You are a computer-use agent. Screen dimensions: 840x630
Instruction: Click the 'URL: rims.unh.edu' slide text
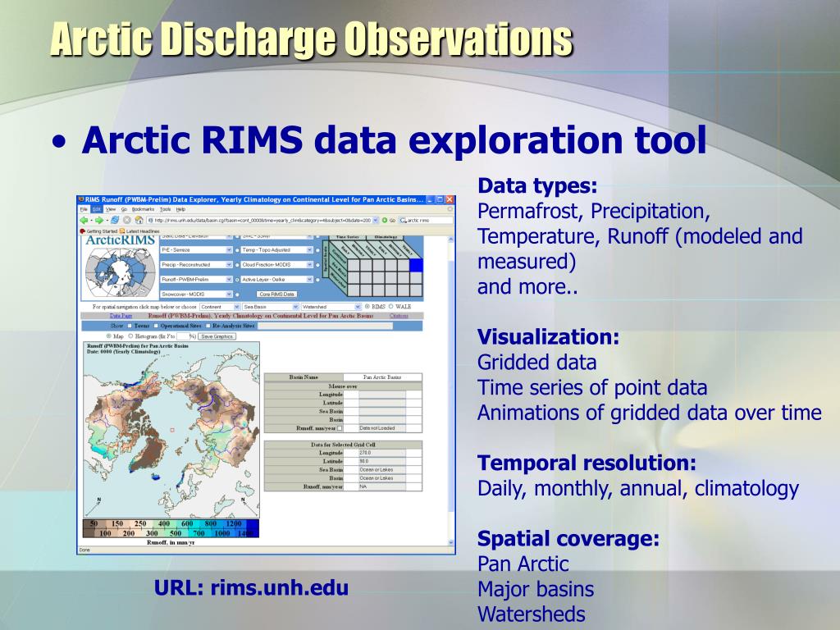pos(251,587)
